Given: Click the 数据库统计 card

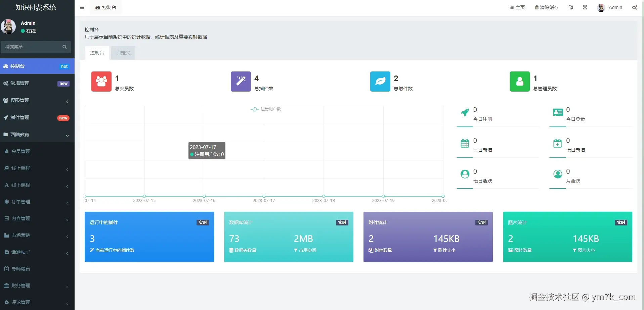Looking at the screenshot, I should coord(289,237).
